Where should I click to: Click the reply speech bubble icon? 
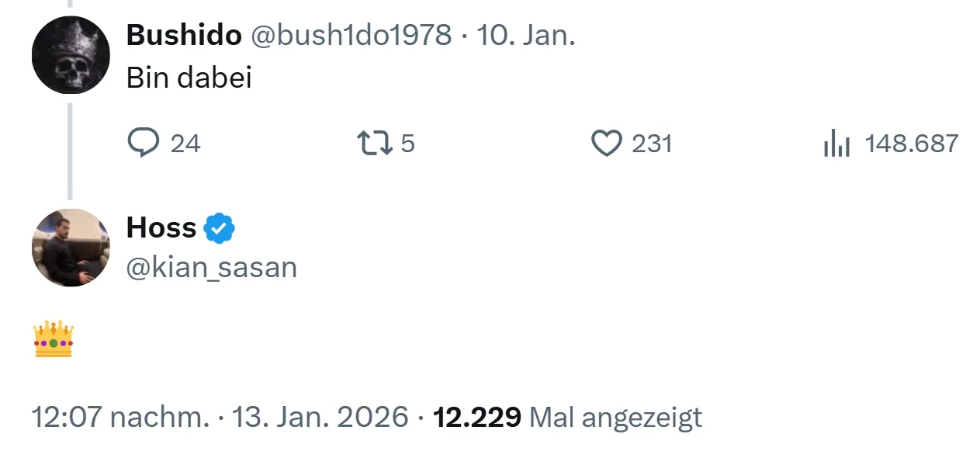(144, 144)
